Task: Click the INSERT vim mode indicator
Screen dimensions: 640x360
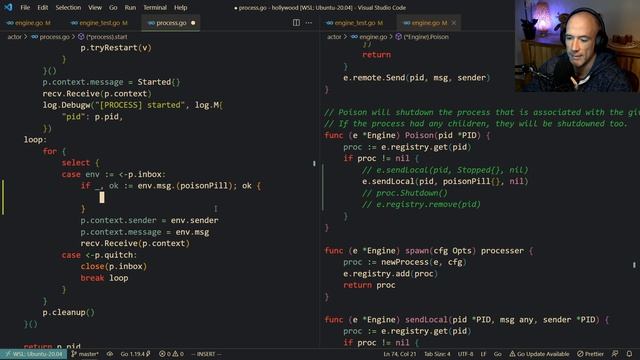Action: tap(206, 354)
